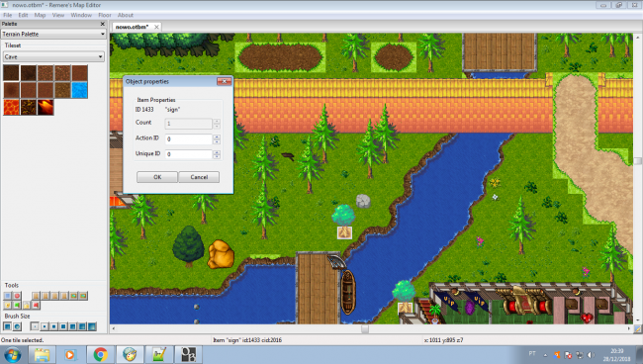The image size is (643, 364).
Task: Increase the Action ID with the up arrow
Action: 217,136
